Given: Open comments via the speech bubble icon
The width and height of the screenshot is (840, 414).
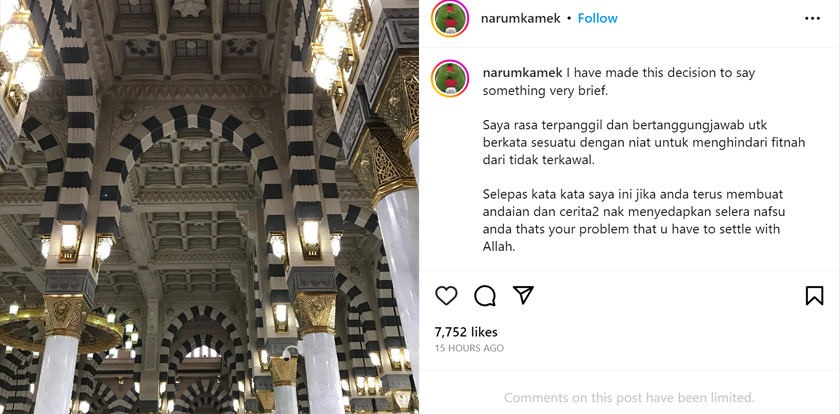Looking at the screenshot, I should tap(485, 296).
